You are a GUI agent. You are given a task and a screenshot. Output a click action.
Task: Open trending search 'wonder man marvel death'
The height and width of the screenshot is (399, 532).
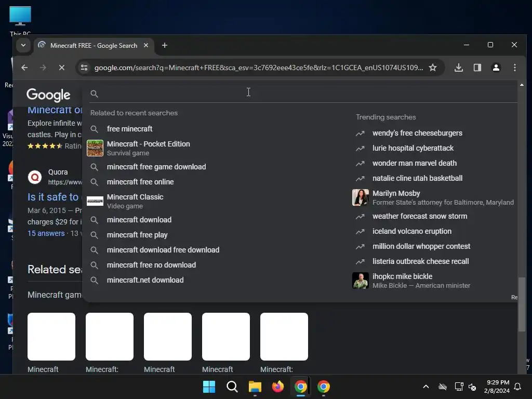[x=414, y=163]
